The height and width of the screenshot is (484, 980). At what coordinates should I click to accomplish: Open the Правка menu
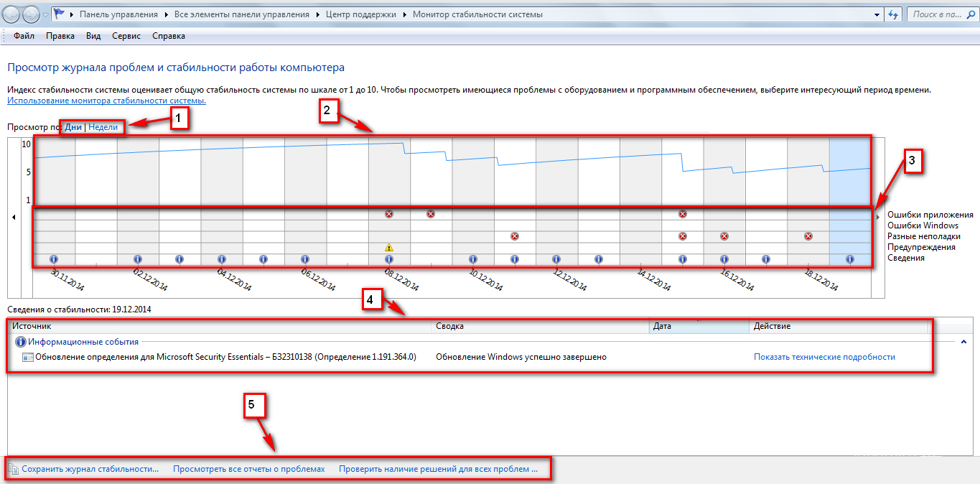(60, 36)
